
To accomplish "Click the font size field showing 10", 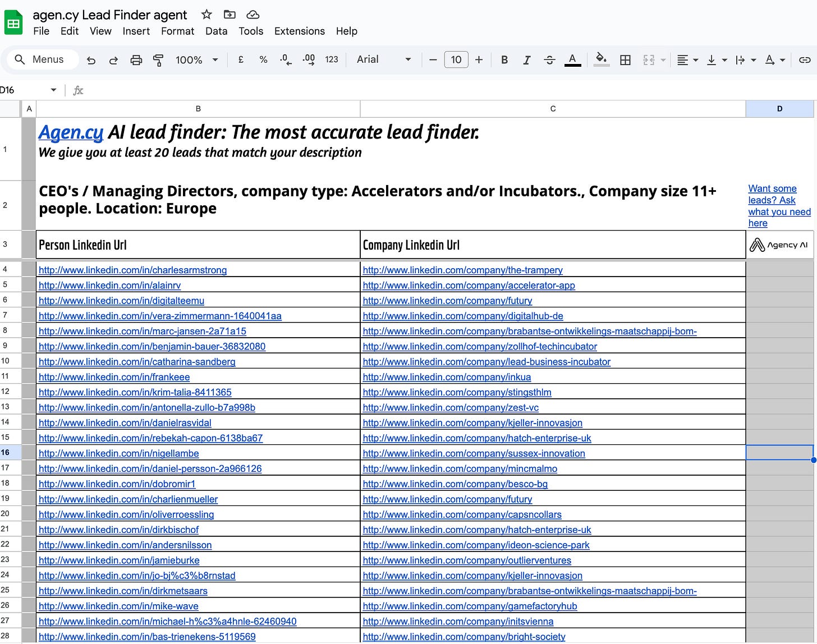I will point(456,59).
